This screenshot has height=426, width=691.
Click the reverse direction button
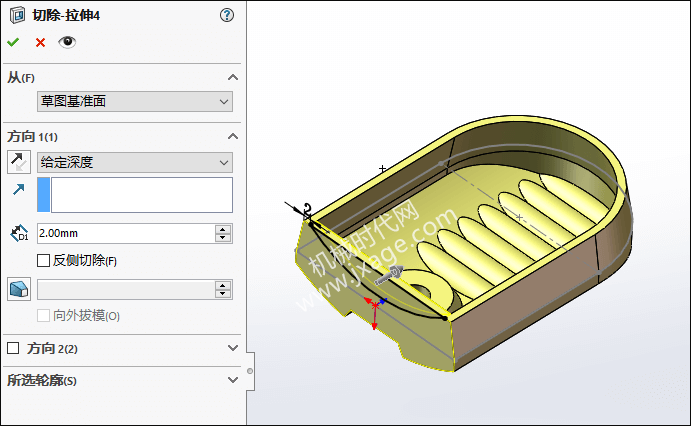tap(19, 162)
